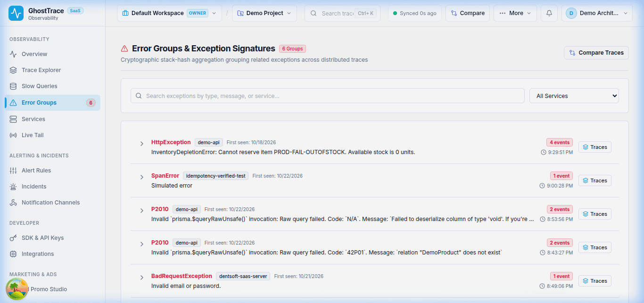Click the OWNER badge
This screenshot has width=644, height=303.
pyautogui.click(x=198, y=13)
